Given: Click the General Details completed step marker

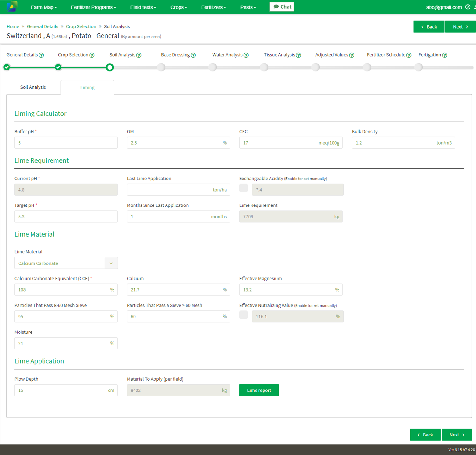Looking at the screenshot, I should (7, 67).
